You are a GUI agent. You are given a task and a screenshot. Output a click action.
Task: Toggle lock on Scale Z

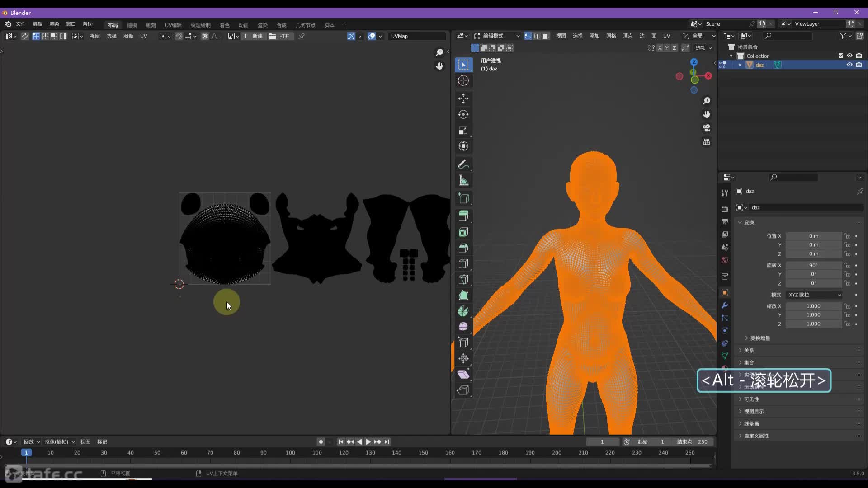click(x=848, y=324)
